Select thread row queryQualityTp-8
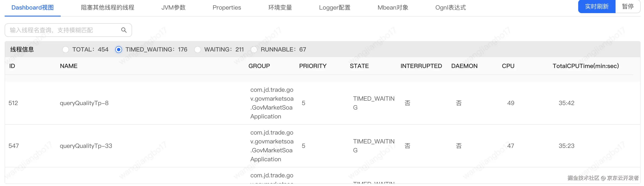Screen dimensions: 644x186 [84, 103]
